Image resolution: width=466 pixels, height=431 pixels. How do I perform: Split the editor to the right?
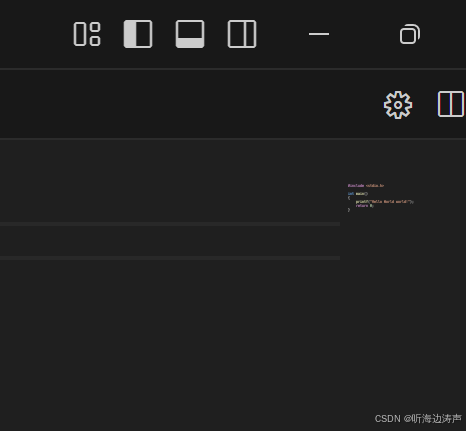tap(451, 104)
